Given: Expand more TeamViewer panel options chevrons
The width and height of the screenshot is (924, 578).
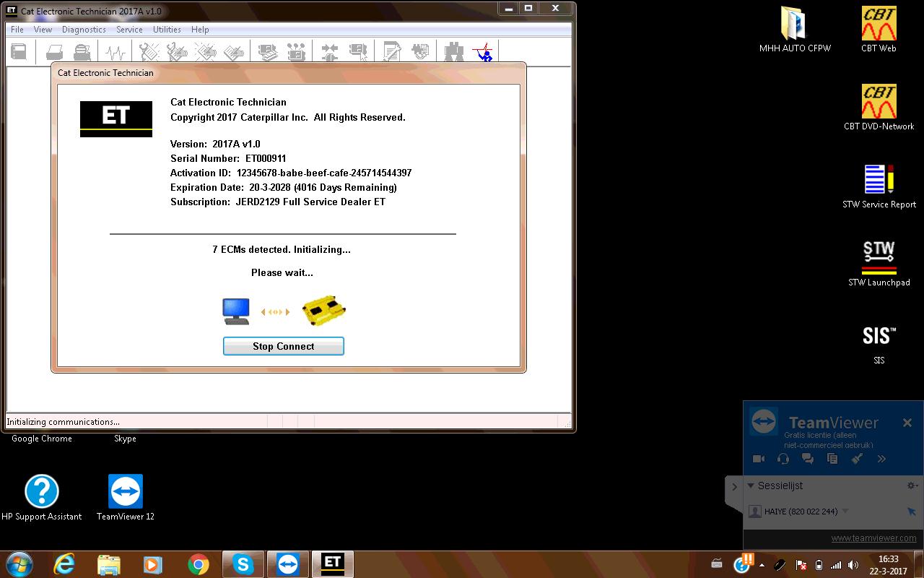Looking at the screenshot, I should 881,459.
